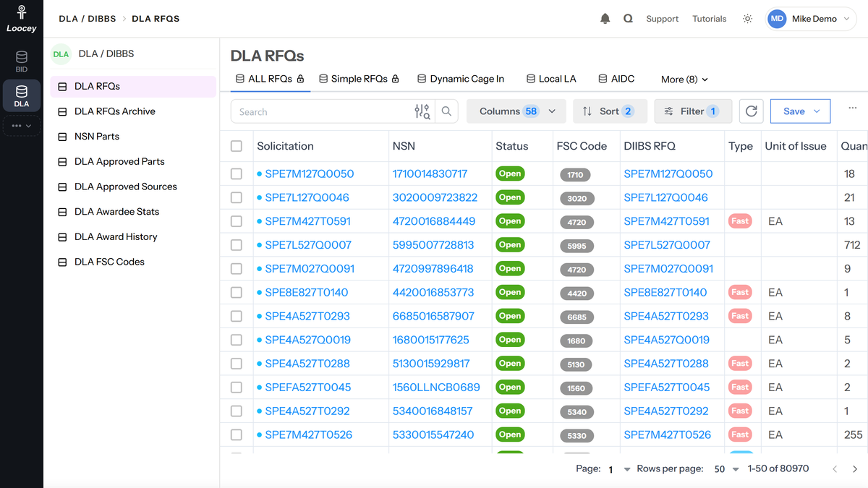Click table icon beside DLA Award History
868x488 pixels.
point(62,237)
